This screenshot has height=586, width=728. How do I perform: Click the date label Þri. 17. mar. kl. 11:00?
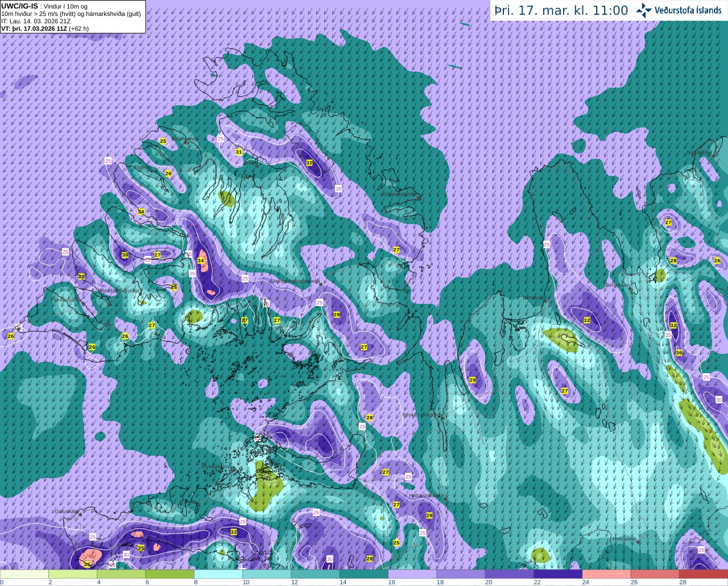pyautogui.click(x=561, y=11)
